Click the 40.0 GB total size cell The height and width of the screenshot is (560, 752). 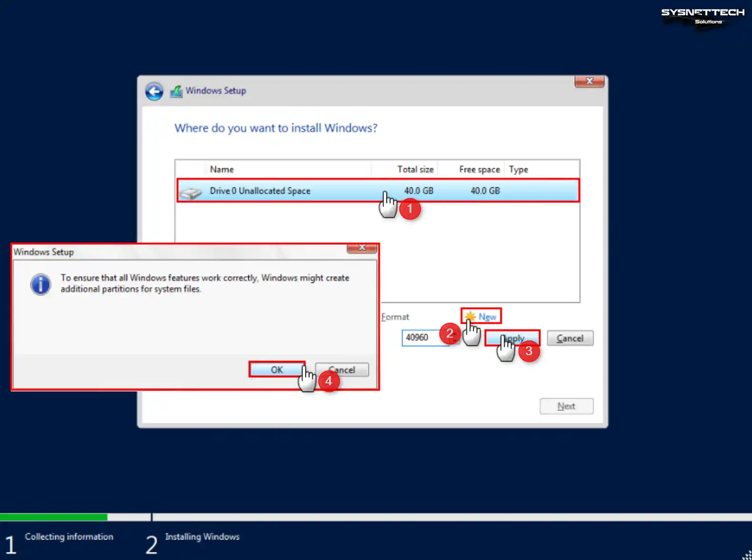coord(418,190)
